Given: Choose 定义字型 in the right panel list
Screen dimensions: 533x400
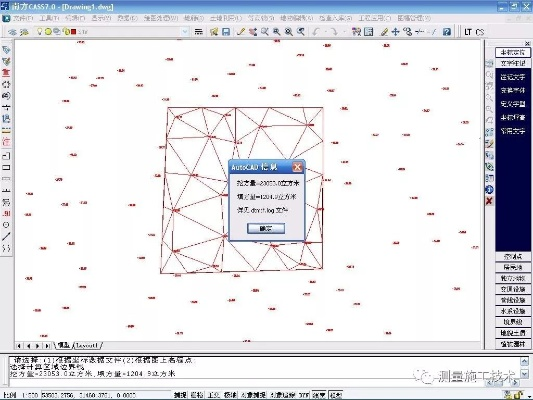Looking at the screenshot, I should point(513,104).
